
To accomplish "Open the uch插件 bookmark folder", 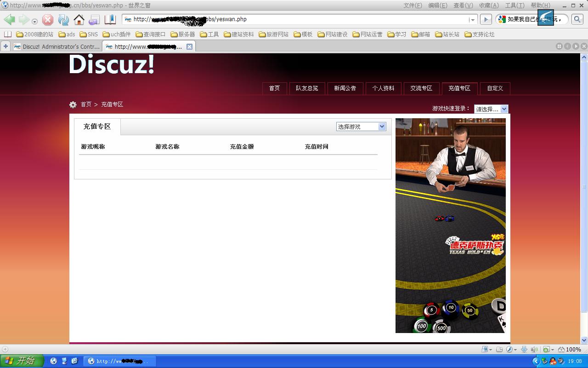I will 117,34.
